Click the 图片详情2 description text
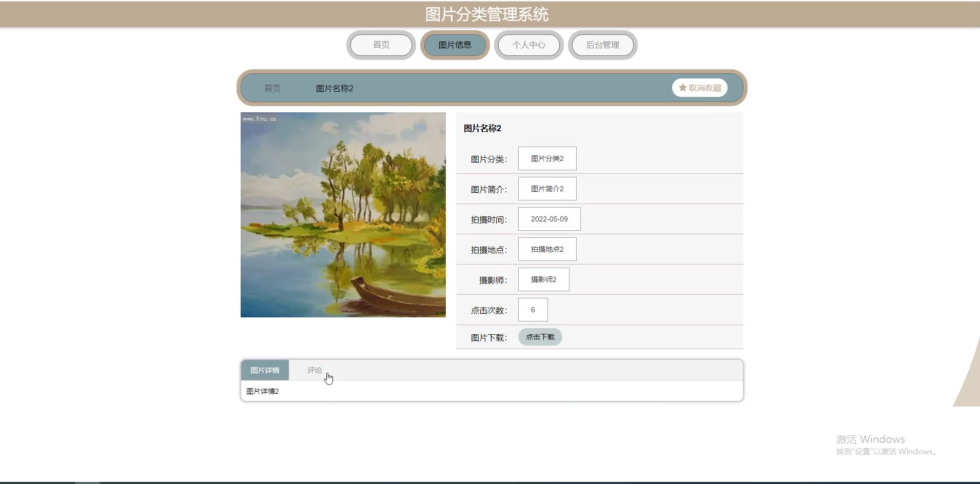This screenshot has width=980, height=484. [x=262, y=391]
